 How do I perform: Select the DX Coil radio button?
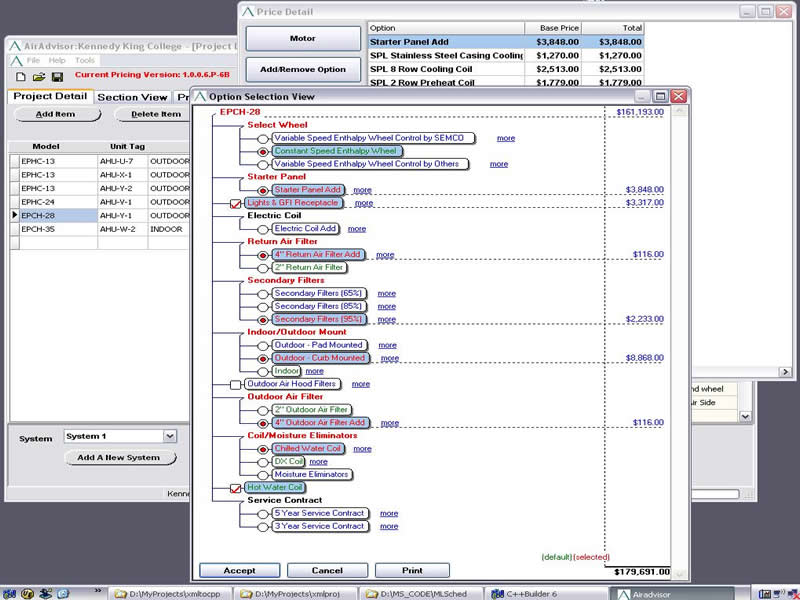pos(263,462)
